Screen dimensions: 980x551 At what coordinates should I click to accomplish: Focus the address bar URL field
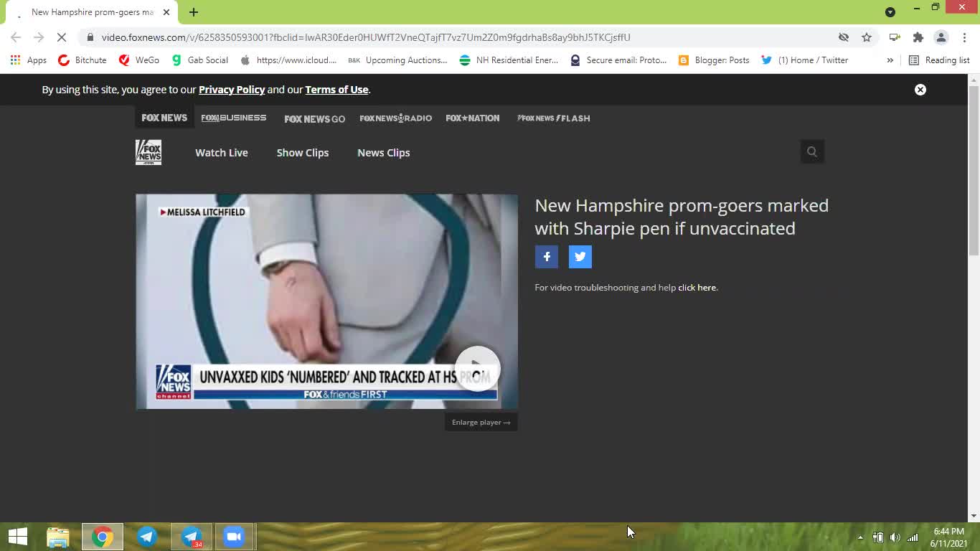[459, 37]
